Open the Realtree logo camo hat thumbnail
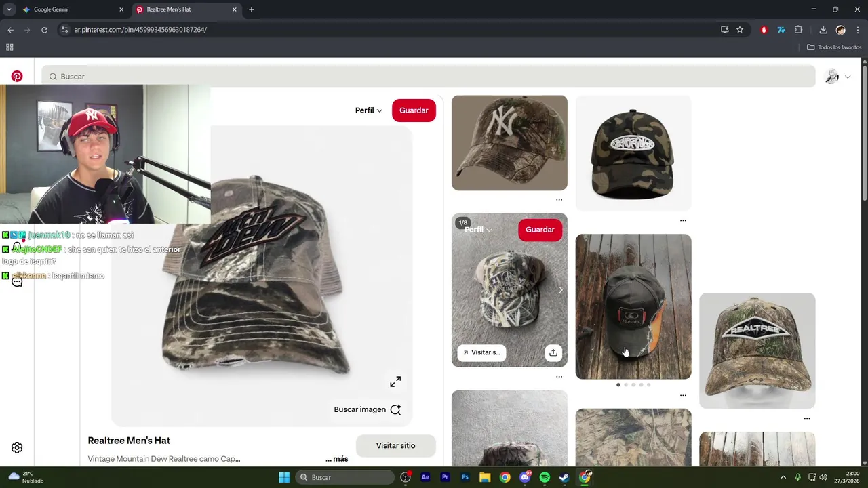 (x=757, y=351)
